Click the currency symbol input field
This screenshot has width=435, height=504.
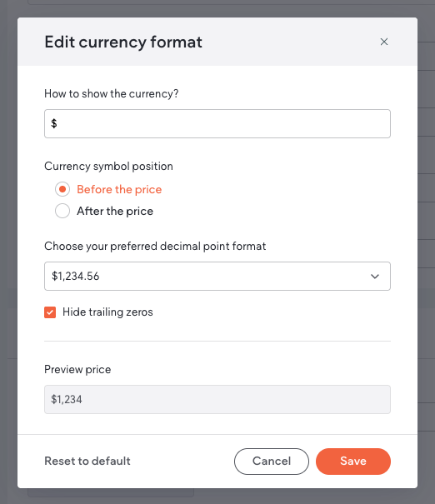click(217, 124)
